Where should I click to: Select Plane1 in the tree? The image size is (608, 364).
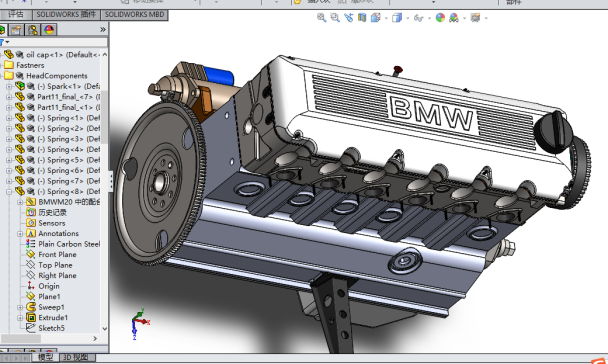click(49, 297)
